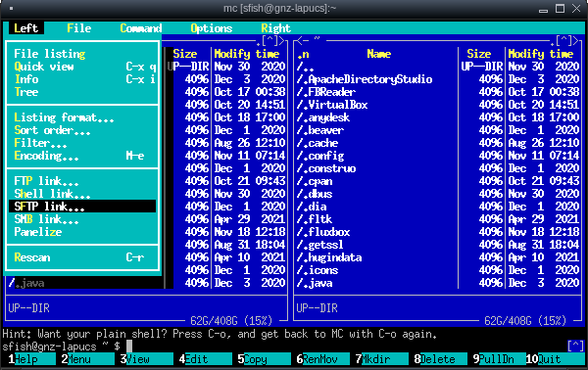The image size is (588, 370).
Task: Choose Shell link... entry
Action: (82, 194)
